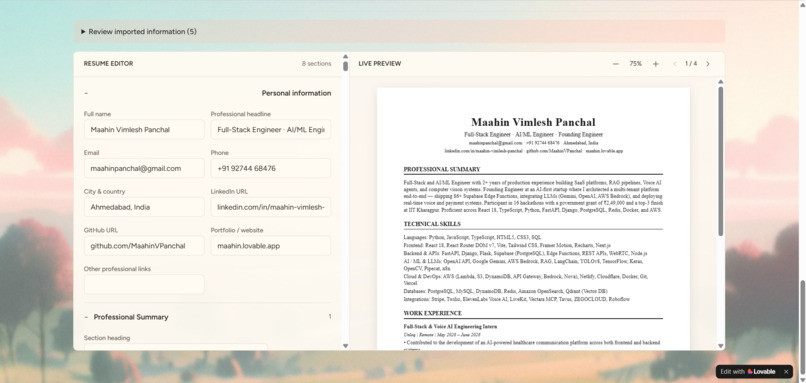Go to next preview page
Viewport: 806px width, 383px height.
click(708, 64)
